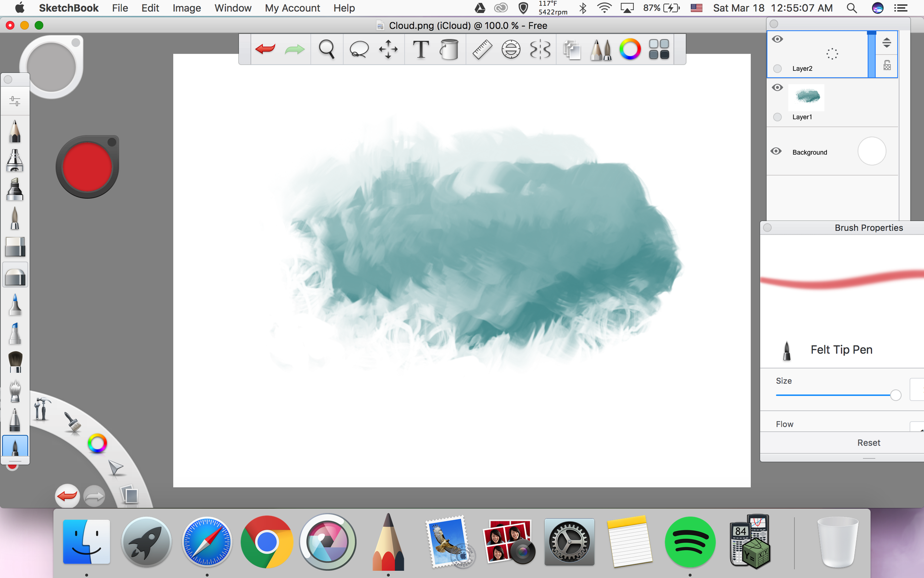Close the Brush Properties panel

(x=768, y=228)
